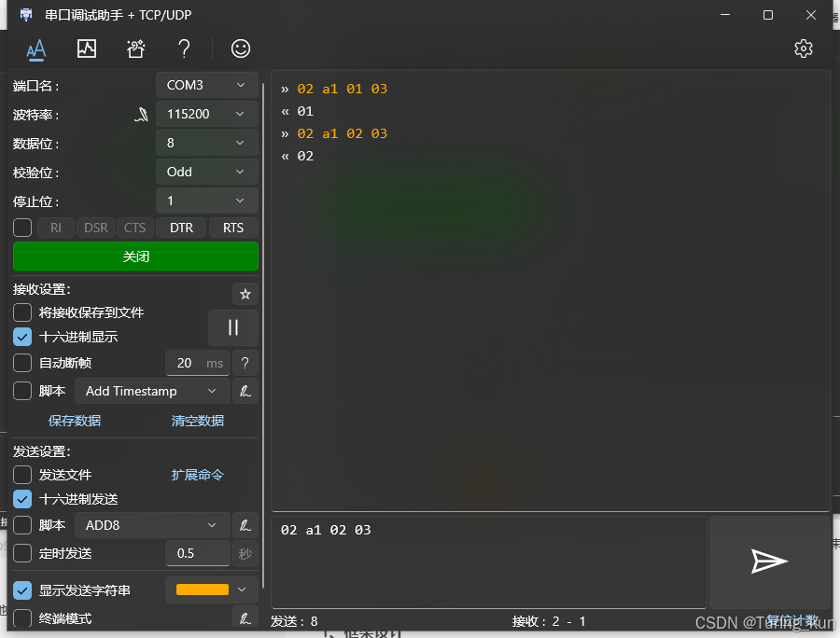The image size is (840, 638).
Task: Enable terminal mode checkbox
Action: point(22,618)
